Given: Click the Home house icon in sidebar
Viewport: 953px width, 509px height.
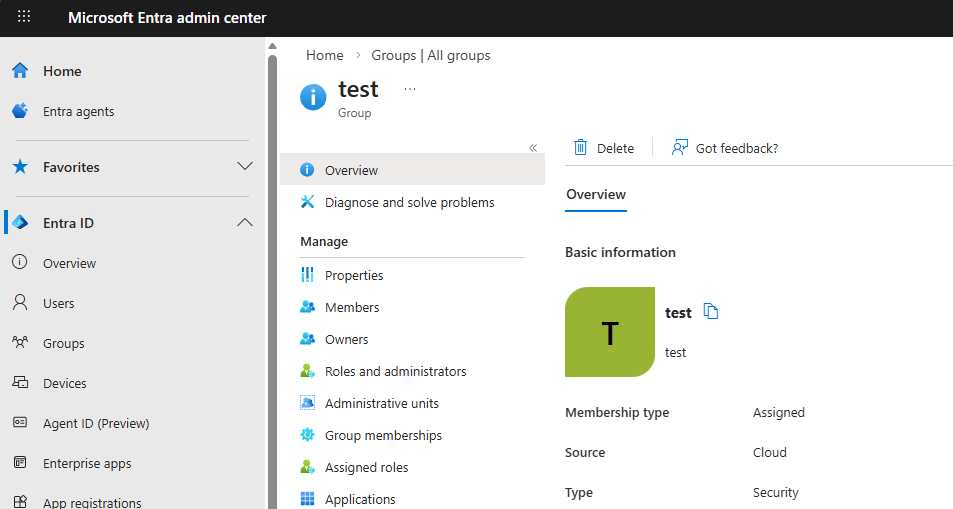Looking at the screenshot, I should coord(20,71).
